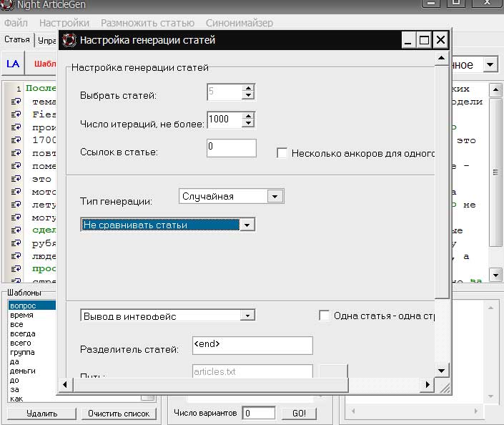504x425 pixels.
Task: Expand the 'Не сравнивать статьи' combo box
Action: [x=247, y=225]
